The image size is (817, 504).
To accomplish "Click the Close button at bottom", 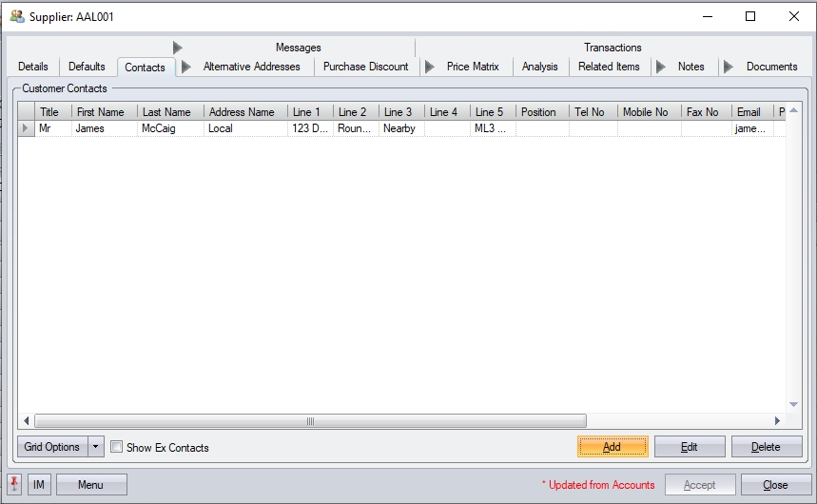I will (776, 485).
